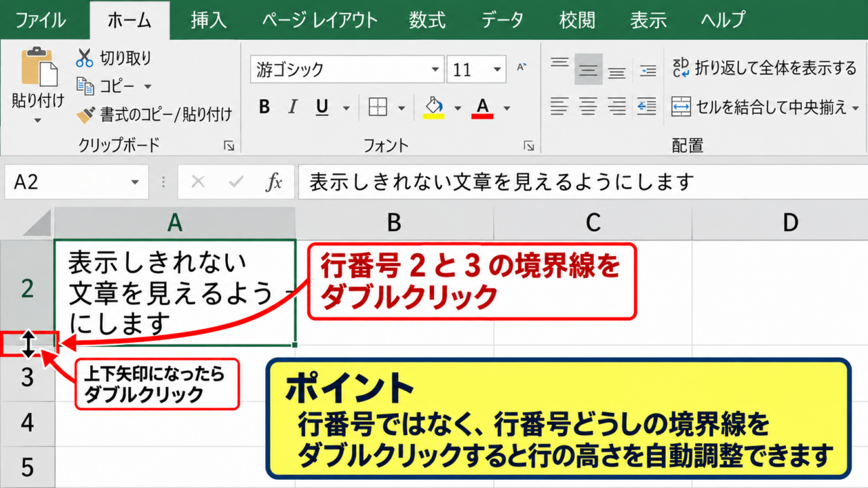This screenshot has width=868, height=488.
Task: Click cell A2 containing 表示しきれない text
Action: point(175,292)
